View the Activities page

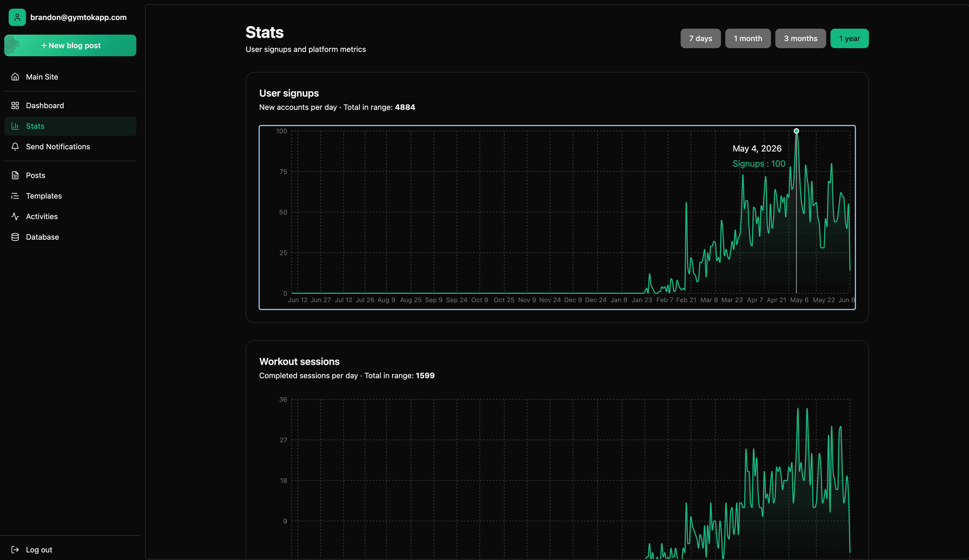(70, 216)
